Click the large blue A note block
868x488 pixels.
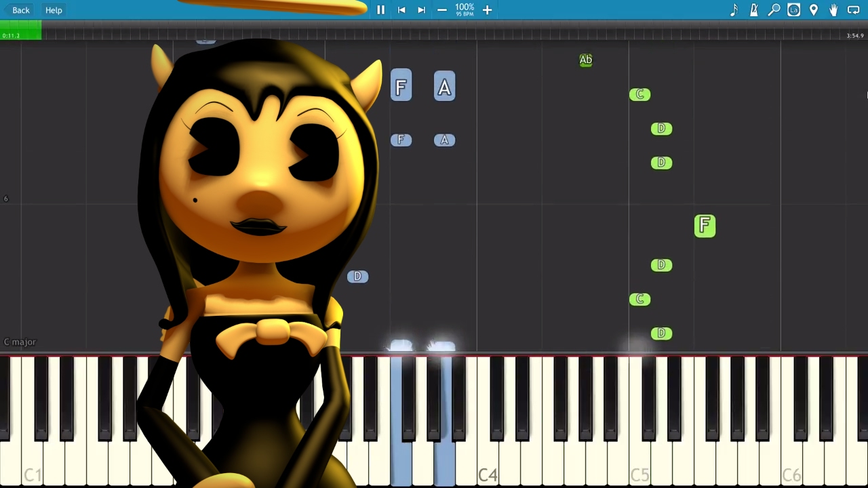coord(444,87)
